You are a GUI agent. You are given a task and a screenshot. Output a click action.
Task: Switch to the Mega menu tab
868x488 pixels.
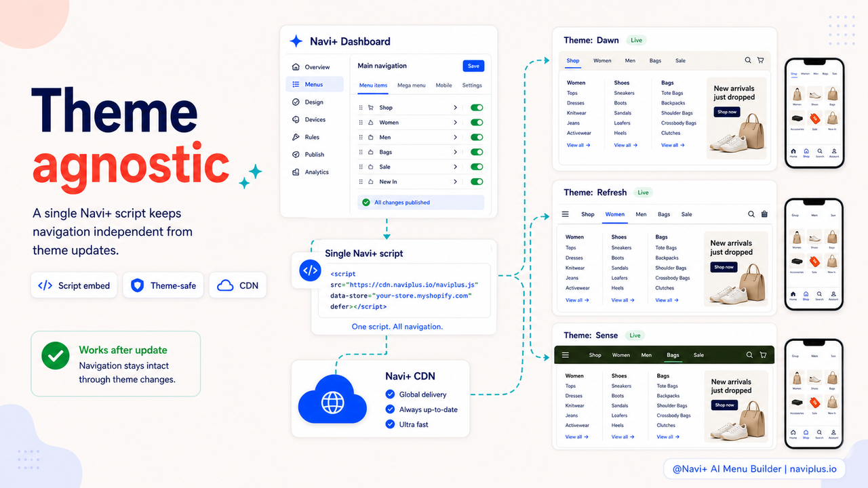[412, 85]
